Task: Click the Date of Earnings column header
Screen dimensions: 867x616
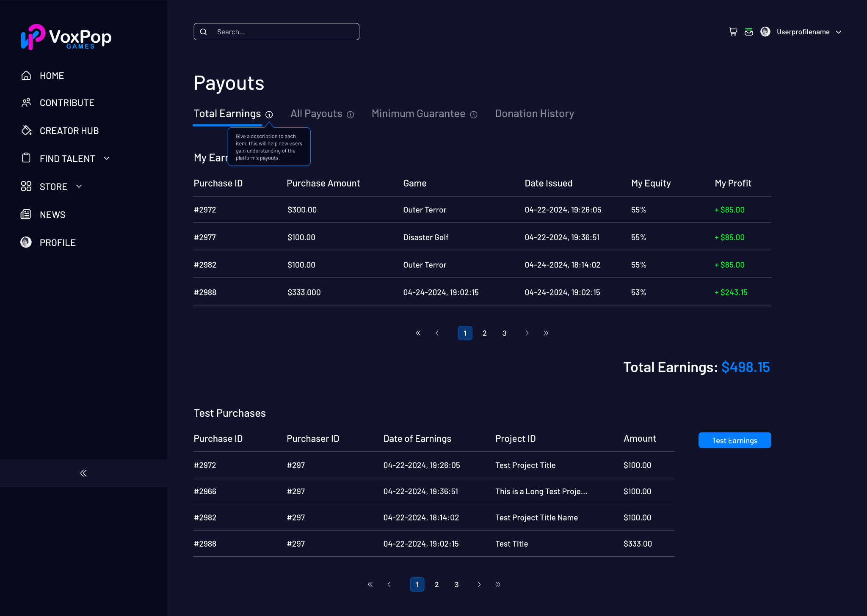Action: (417, 439)
